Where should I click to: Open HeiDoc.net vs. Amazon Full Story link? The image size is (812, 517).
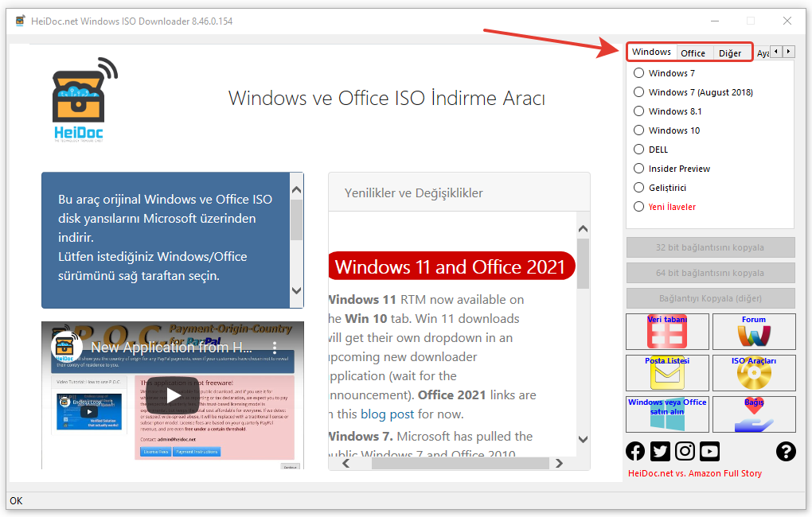[x=694, y=473]
